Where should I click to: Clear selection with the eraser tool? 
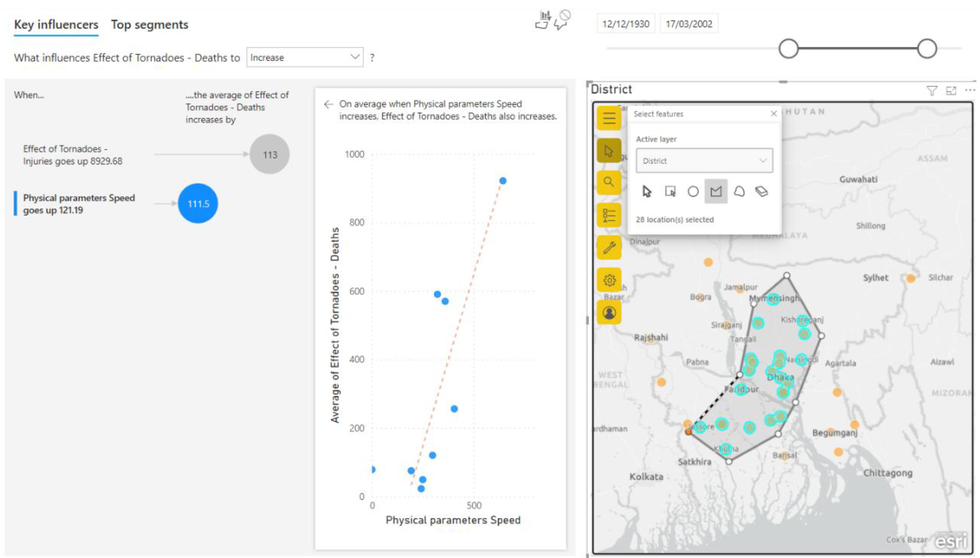(761, 191)
